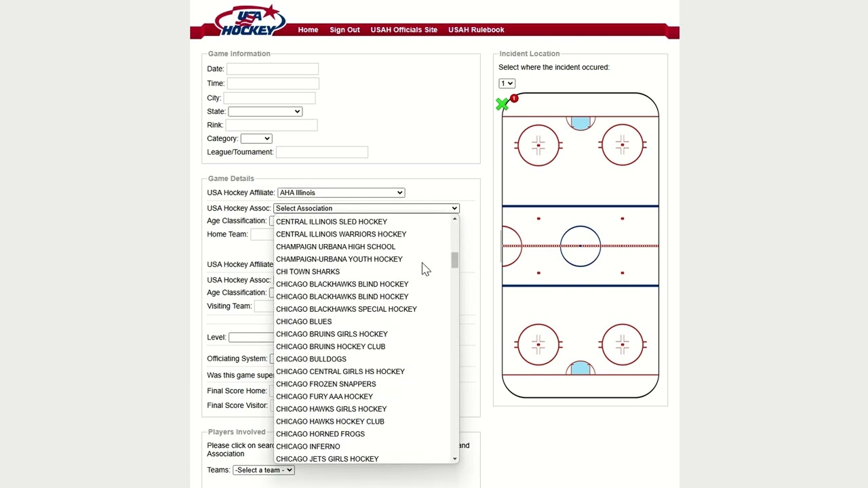Open USAH Officials Site link
868x488 pixels.
(403, 30)
